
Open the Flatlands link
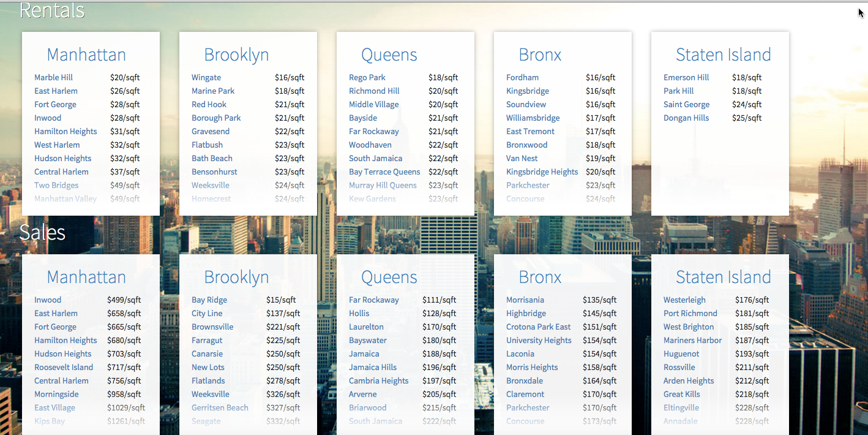point(208,380)
